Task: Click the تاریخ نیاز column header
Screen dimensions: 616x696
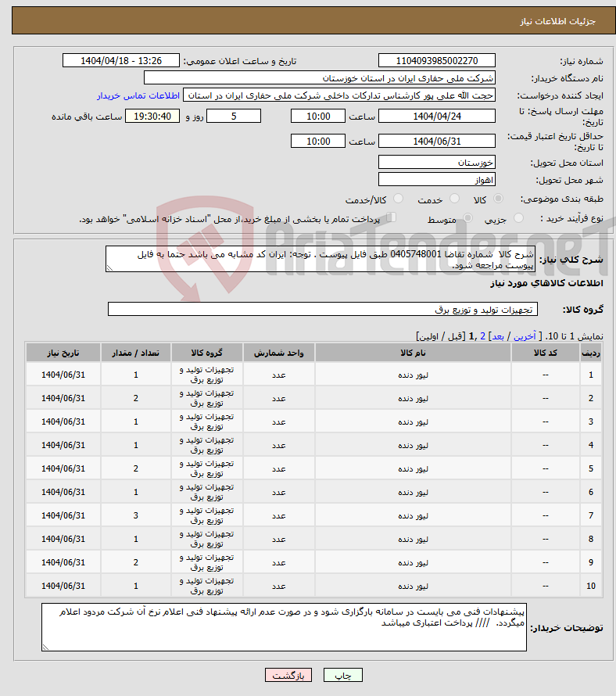Action: 63,353
